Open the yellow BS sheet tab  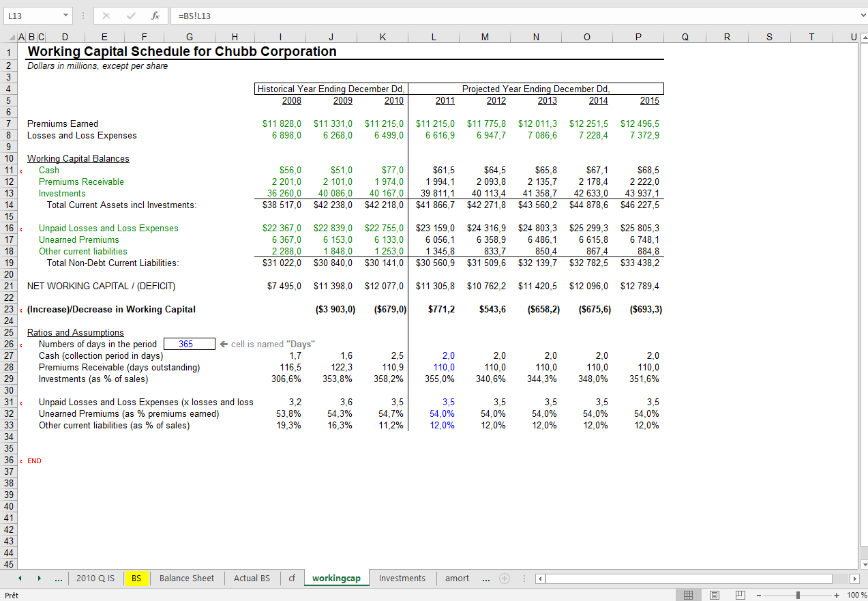[x=136, y=578]
